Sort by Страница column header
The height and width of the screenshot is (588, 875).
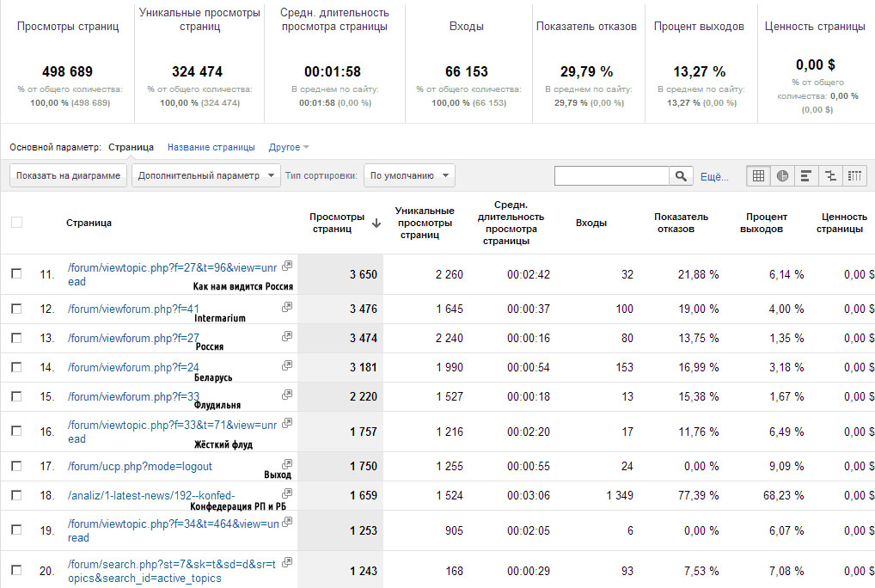[x=89, y=224]
